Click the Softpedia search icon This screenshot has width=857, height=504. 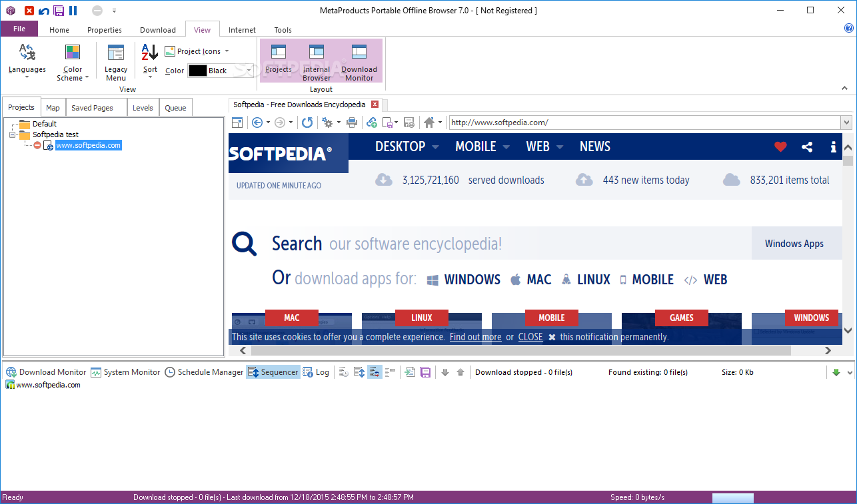[245, 244]
